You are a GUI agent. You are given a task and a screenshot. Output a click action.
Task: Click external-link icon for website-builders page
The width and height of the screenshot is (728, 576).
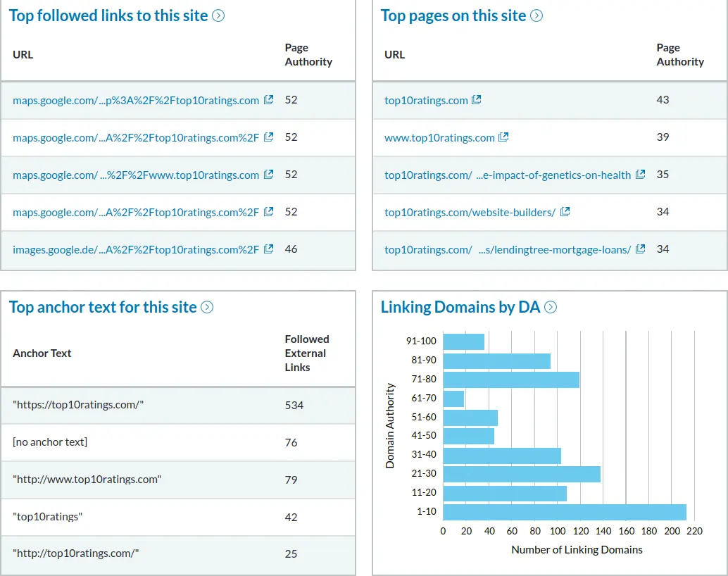(565, 212)
